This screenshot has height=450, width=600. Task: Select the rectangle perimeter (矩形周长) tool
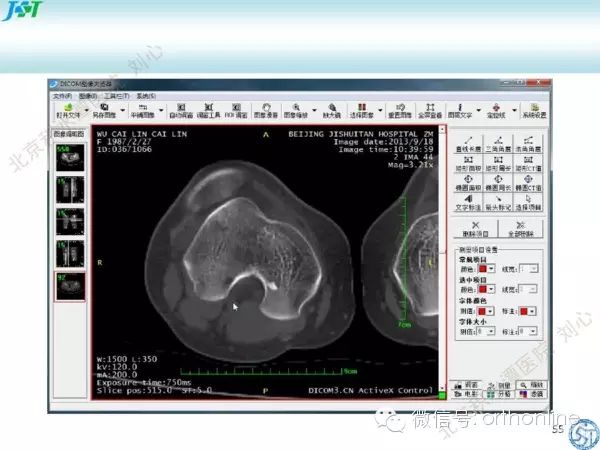(x=498, y=164)
